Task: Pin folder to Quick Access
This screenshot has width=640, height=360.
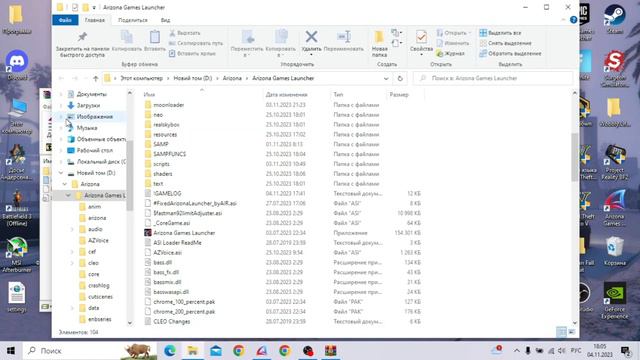Action: click(x=82, y=44)
